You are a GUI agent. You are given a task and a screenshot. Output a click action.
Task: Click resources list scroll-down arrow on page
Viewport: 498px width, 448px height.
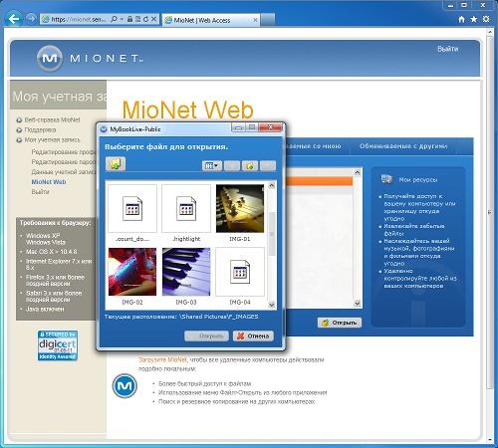pyautogui.click(x=358, y=304)
